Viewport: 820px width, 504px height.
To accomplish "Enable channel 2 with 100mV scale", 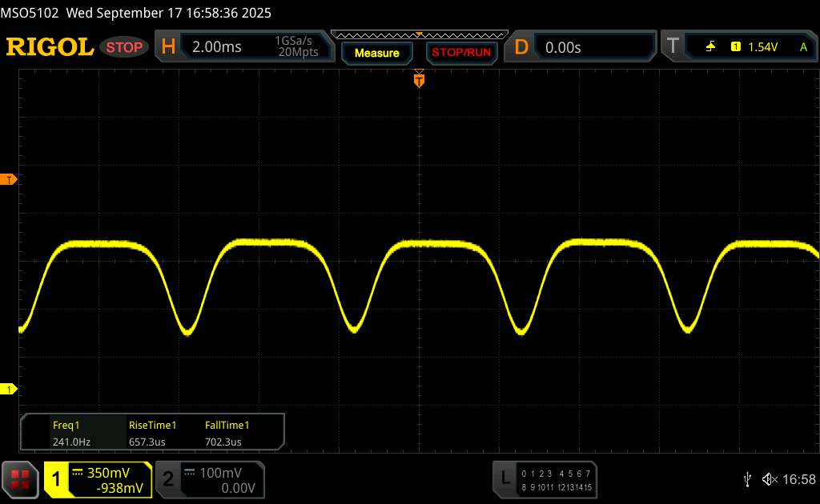I will tap(208, 479).
